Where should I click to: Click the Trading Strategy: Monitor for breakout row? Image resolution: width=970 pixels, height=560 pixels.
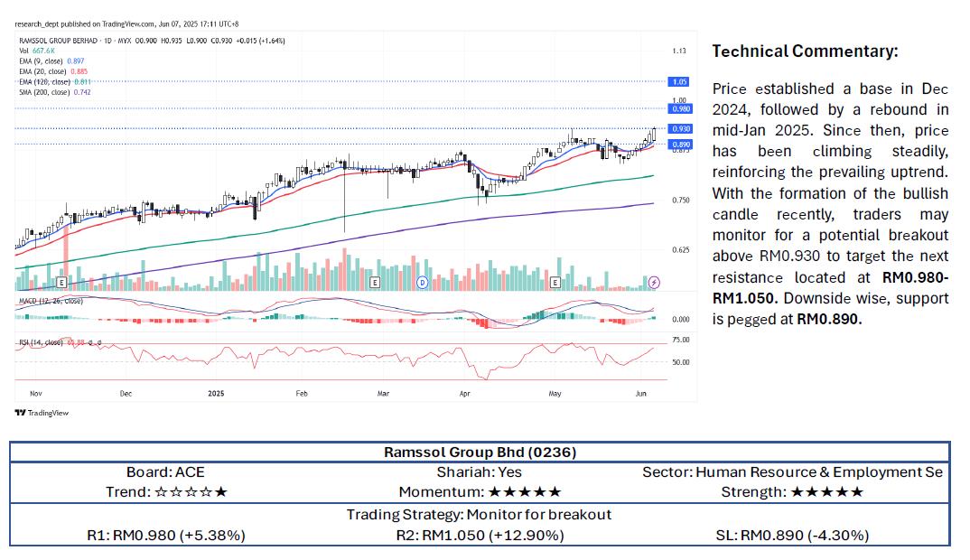(x=479, y=515)
